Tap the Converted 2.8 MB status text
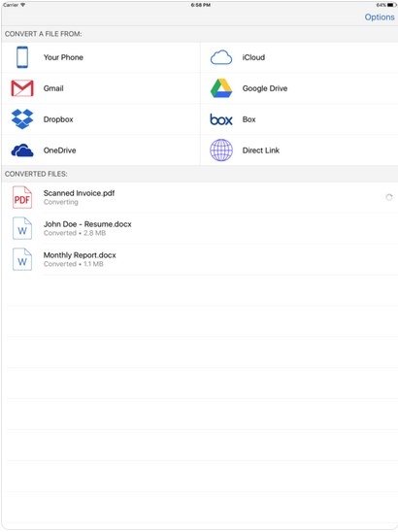The width and height of the screenshot is (398, 532). point(75,233)
